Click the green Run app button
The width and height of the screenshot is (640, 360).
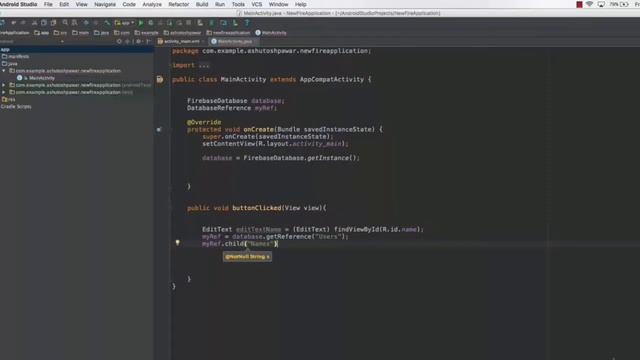141,23
